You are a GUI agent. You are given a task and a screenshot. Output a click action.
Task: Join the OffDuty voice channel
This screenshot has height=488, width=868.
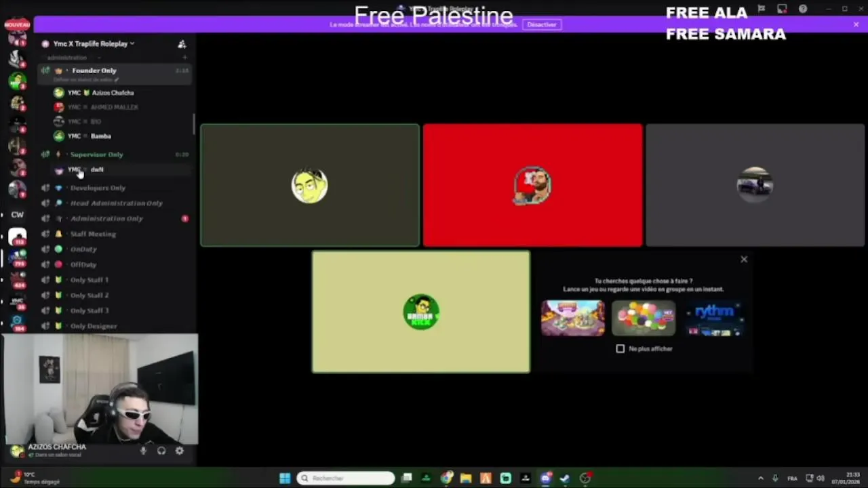click(x=83, y=264)
